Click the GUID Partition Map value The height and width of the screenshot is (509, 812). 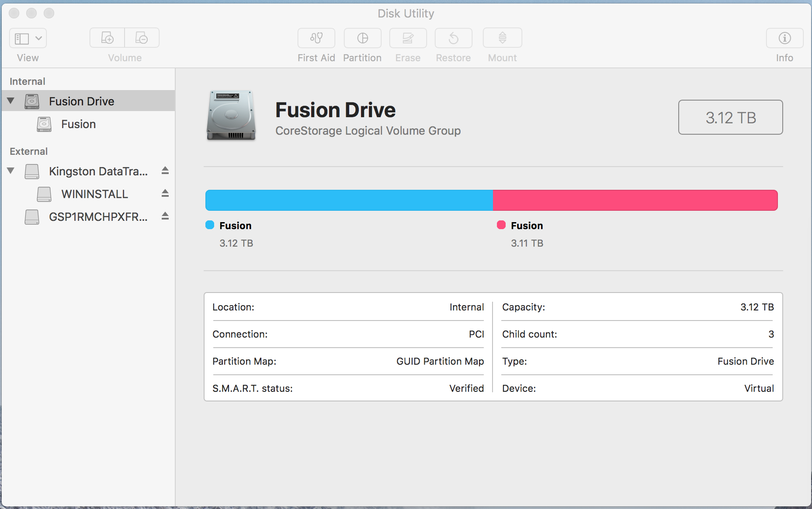(440, 361)
